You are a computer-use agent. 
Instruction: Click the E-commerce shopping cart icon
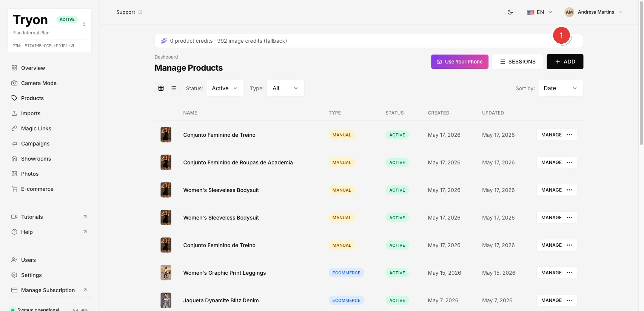(14, 189)
